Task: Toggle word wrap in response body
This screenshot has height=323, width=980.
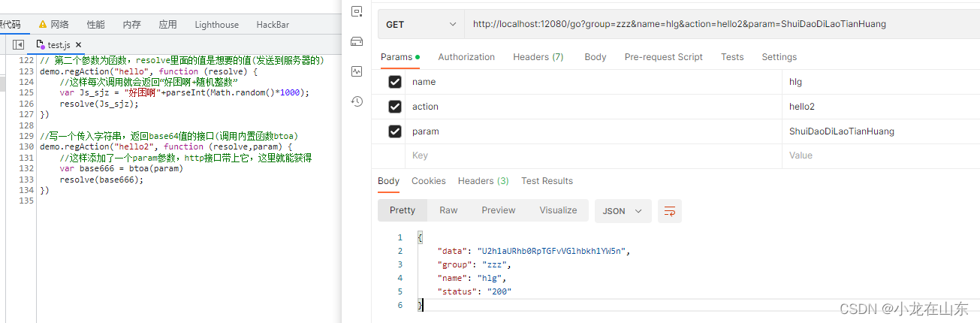Action: pos(669,211)
